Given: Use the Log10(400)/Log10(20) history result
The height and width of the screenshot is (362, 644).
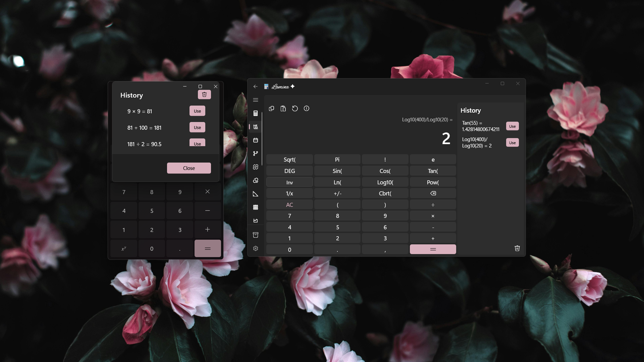Looking at the screenshot, I should [512, 142].
